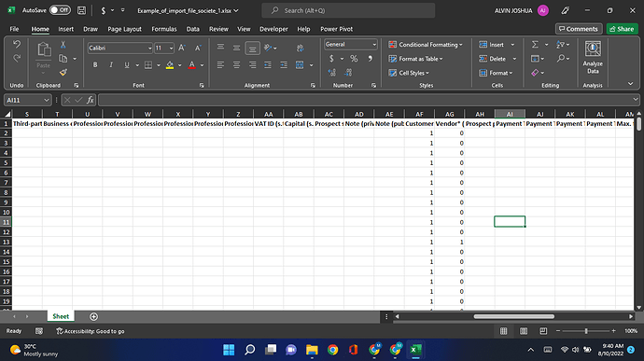Switch to the Formulas tab
This screenshot has width=644, height=361.
pyautogui.click(x=164, y=29)
